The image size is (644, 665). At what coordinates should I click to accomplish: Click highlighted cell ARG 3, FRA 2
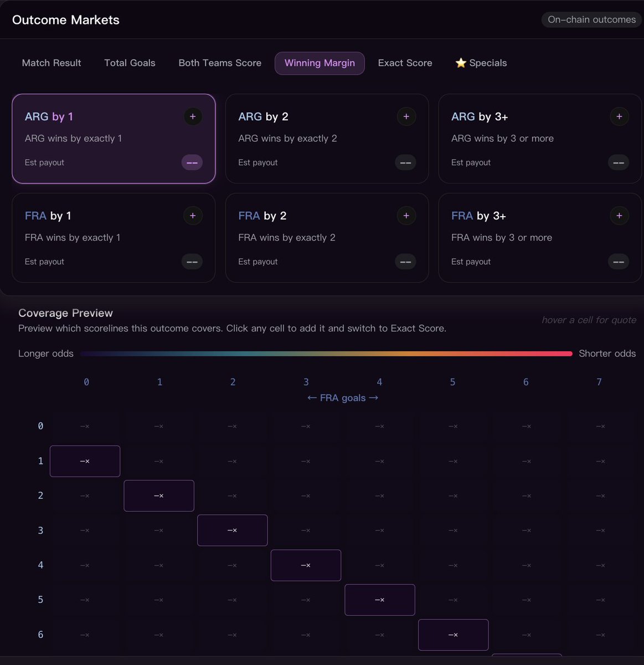[x=233, y=530]
